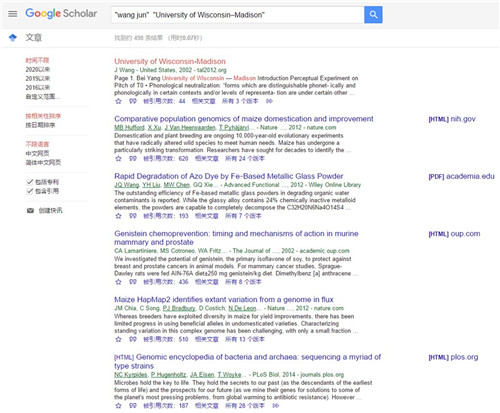Click the search query input field
Screen dimensions: 500x413
pyautogui.click(x=238, y=15)
